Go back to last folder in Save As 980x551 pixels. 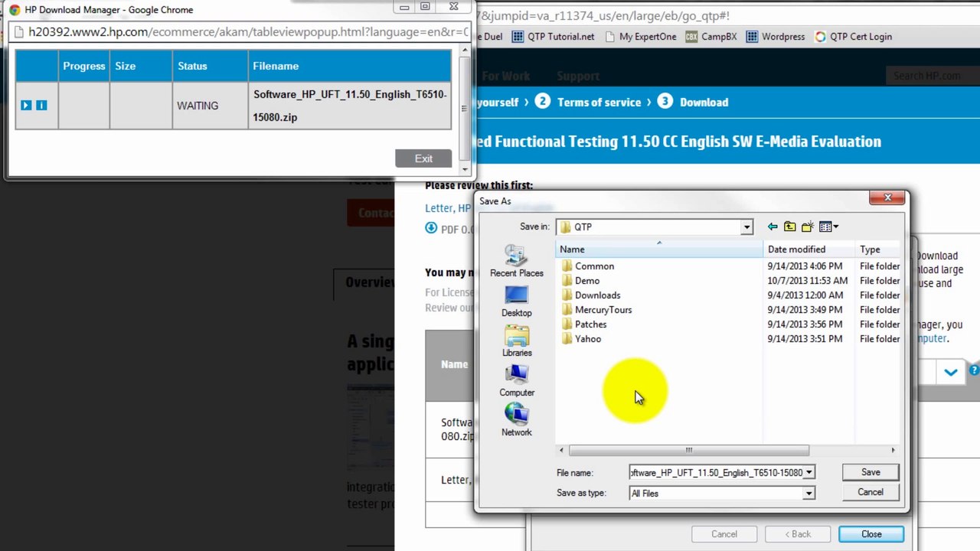pos(773,227)
